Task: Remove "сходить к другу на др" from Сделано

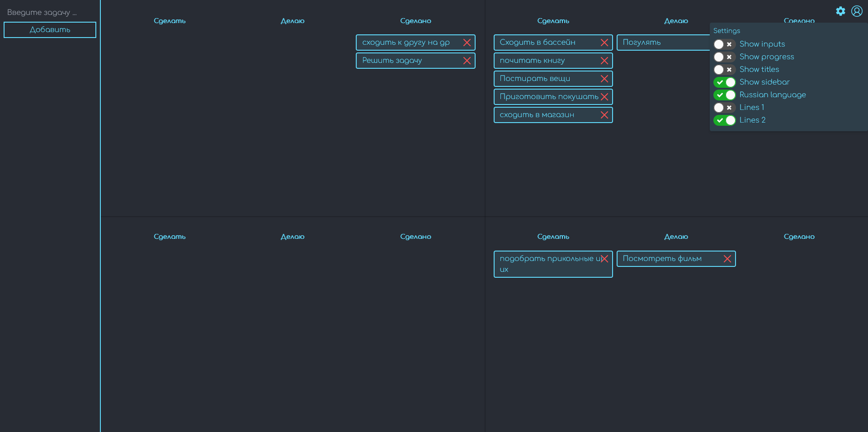Action: click(x=467, y=42)
